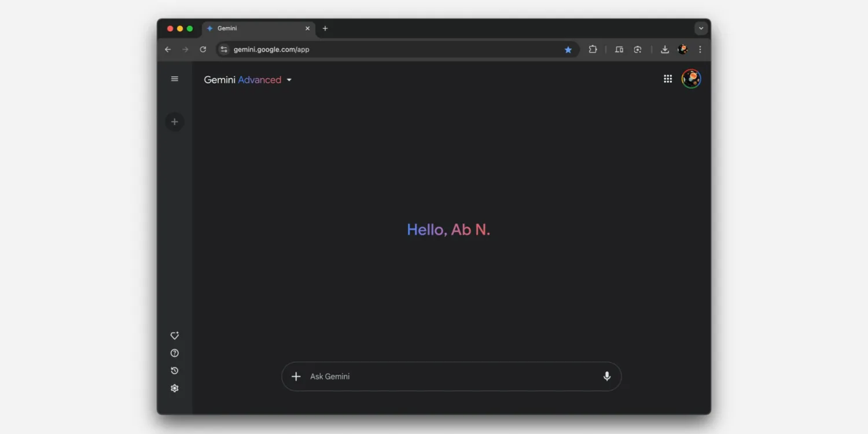The height and width of the screenshot is (434, 868).
Task: Attach a file using the plus in prompt bar
Action: coord(296,376)
